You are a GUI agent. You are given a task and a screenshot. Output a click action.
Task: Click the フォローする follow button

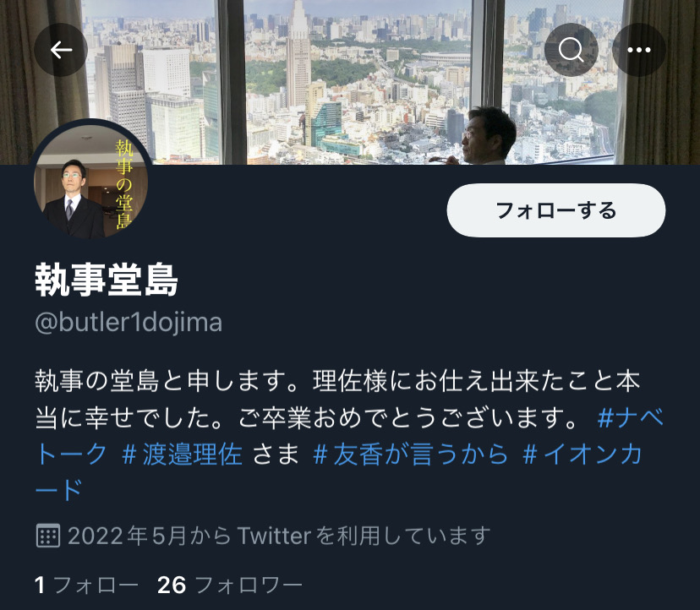tap(555, 210)
